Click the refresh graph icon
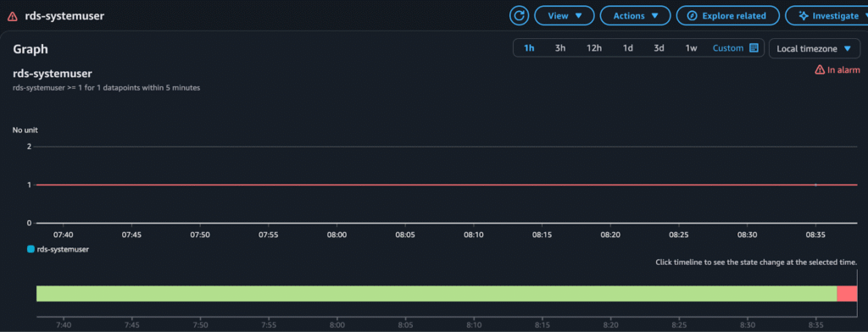 519,15
